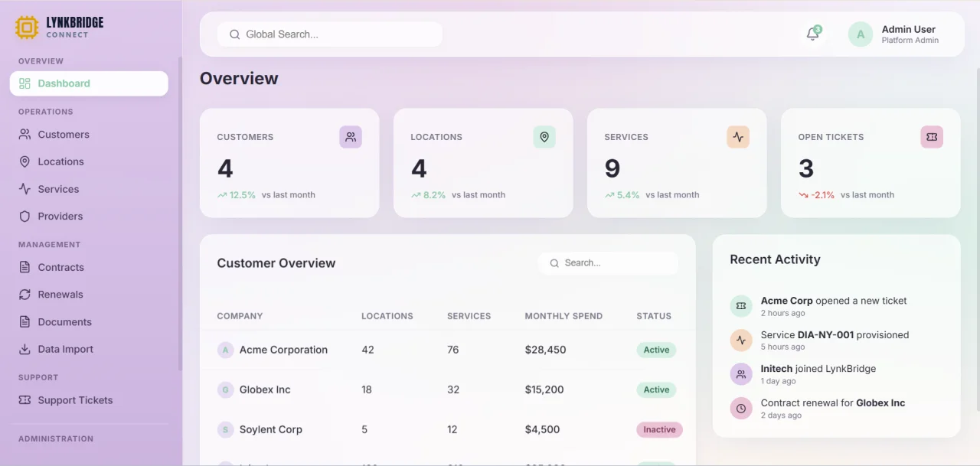Screen dimensions: 980x466
Task: Go to Data Import
Action: click(89, 349)
